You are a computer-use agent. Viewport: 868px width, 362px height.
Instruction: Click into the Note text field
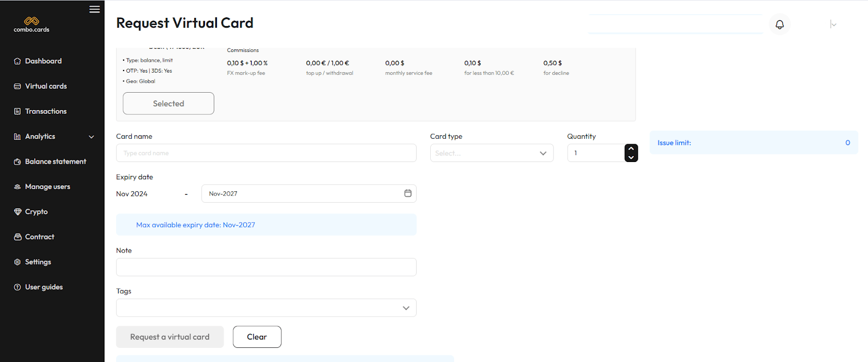(266, 267)
